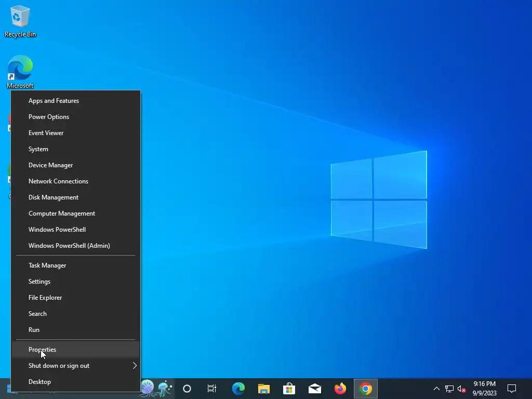
Task: Show hidden system tray icons
Action: point(436,389)
